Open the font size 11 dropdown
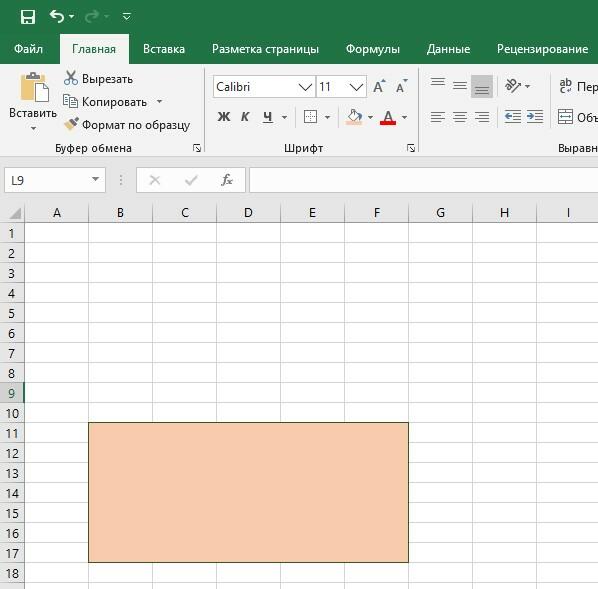This screenshot has height=589, width=598. coord(356,87)
